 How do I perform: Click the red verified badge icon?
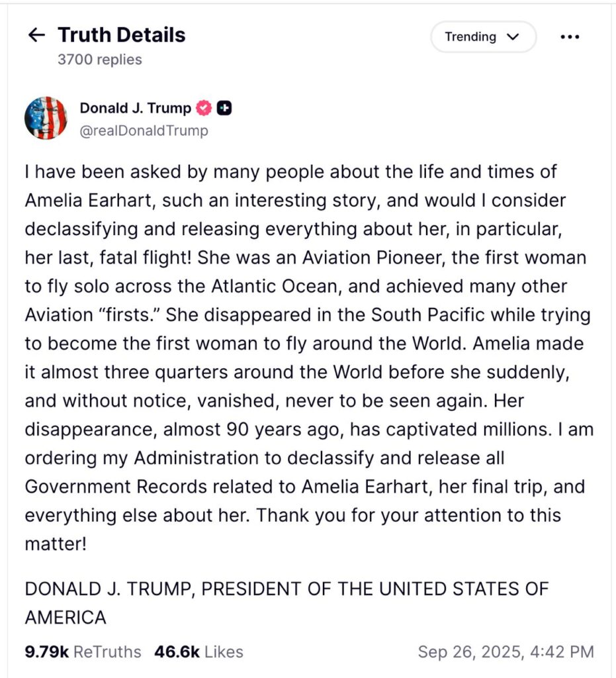pyautogui.click(x=204, y=108)
